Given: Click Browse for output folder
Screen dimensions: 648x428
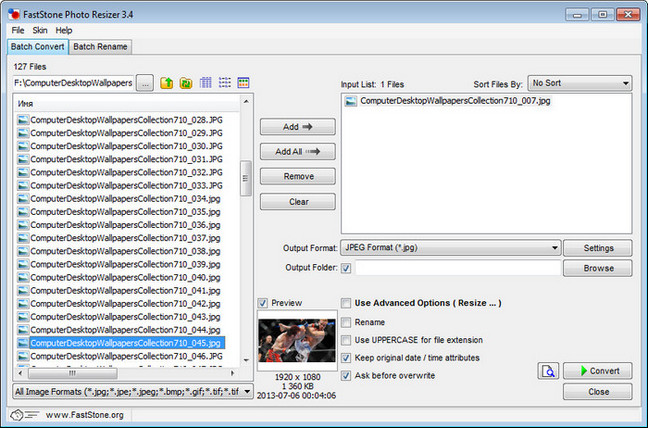Looking at the screenshot, I should 598,268.
